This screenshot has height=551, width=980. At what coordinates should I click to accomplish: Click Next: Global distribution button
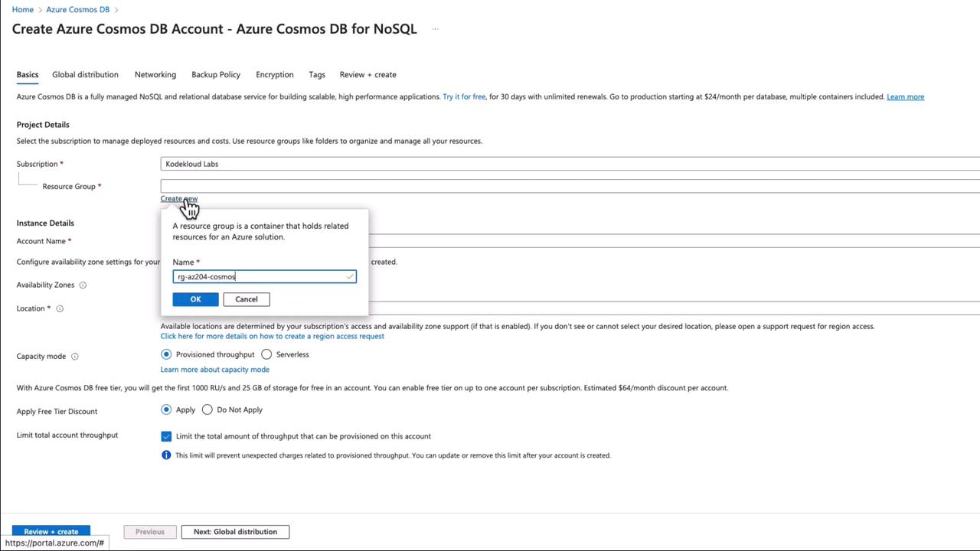click(235, 532)
